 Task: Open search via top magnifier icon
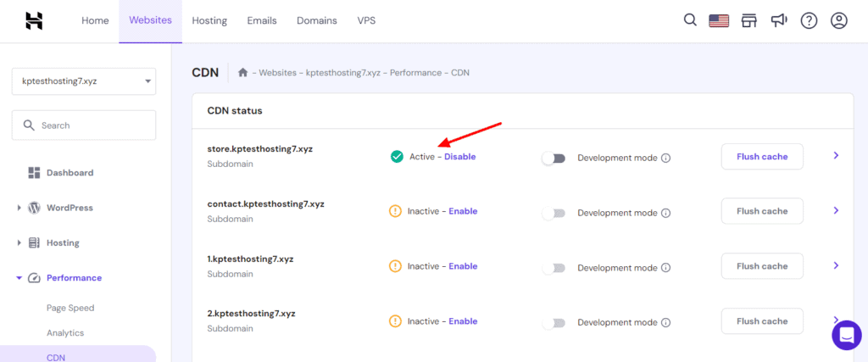[690, 20]
